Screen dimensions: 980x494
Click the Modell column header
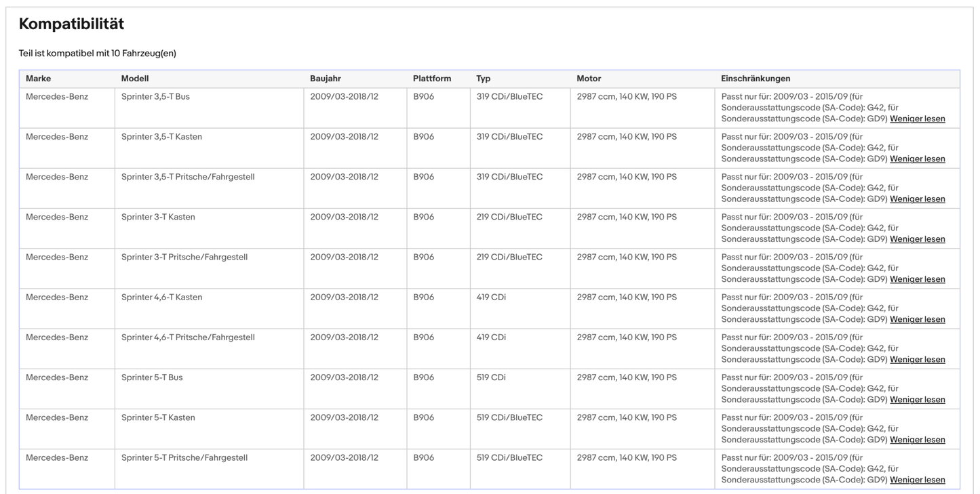[134, 79]
